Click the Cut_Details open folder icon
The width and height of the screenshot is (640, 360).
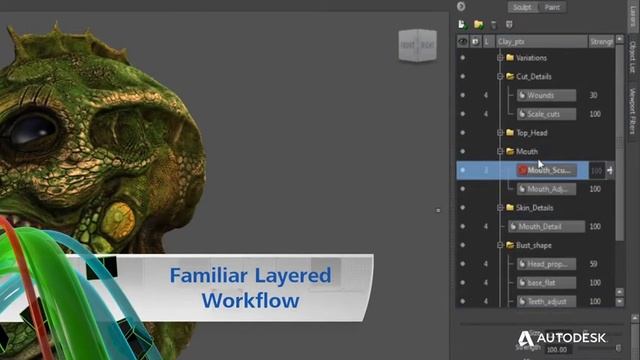(510, 76)
